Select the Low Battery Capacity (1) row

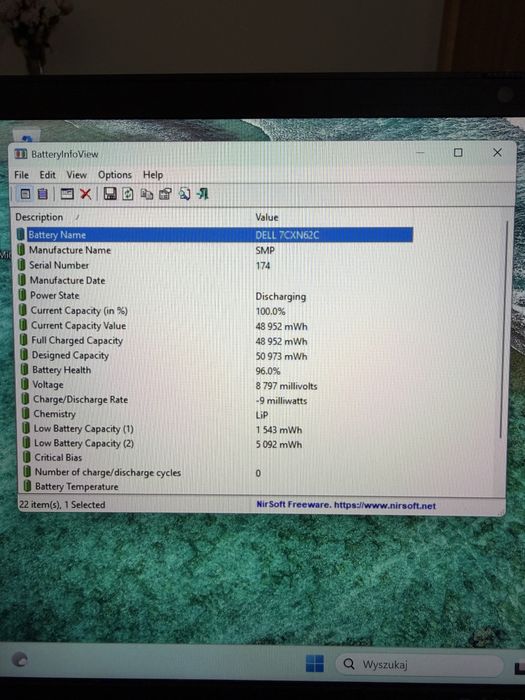215,429
